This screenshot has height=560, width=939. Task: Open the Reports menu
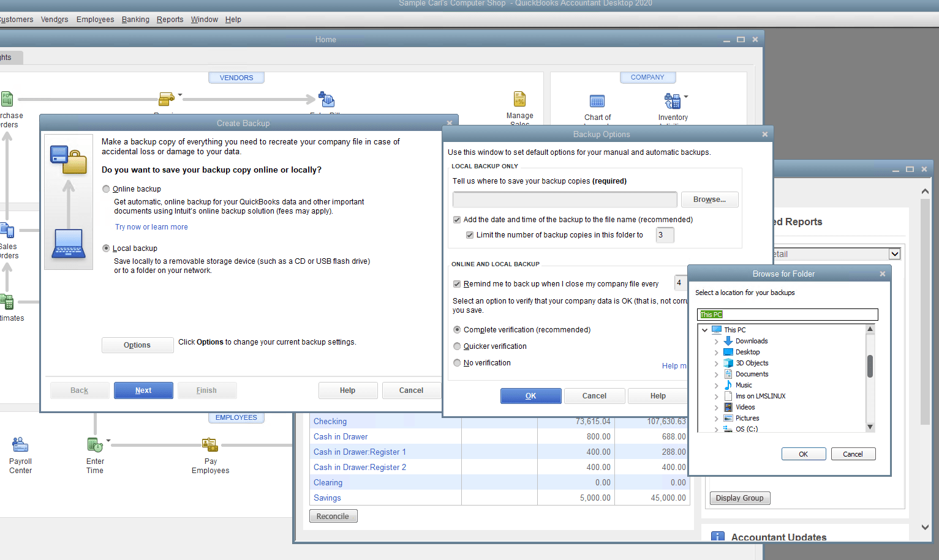(x=170, y=20)
